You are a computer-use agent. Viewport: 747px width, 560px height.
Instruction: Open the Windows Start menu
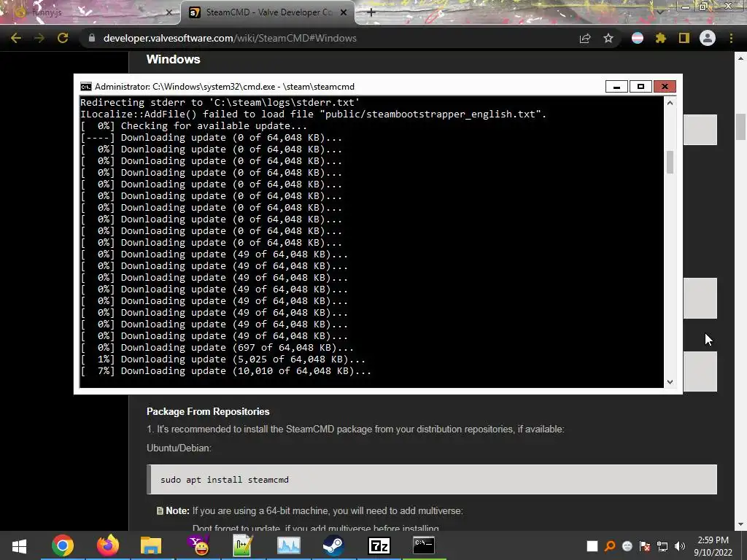pyautogui.click(x=19, y=545)
